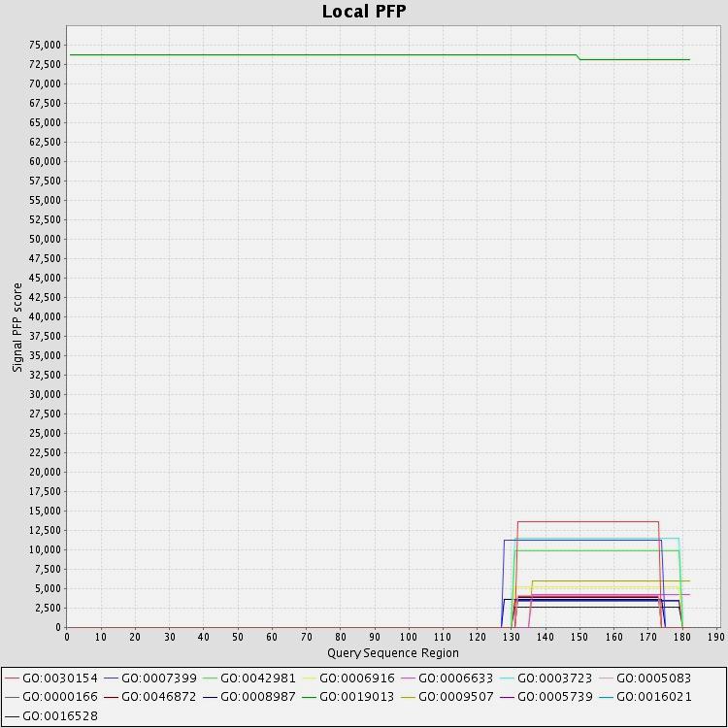Select the GO:0006916 legend item

(x=348, y=678)
